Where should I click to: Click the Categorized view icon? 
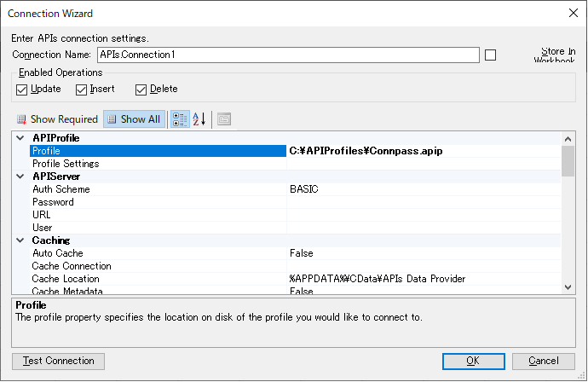click(x=180, y=119)
